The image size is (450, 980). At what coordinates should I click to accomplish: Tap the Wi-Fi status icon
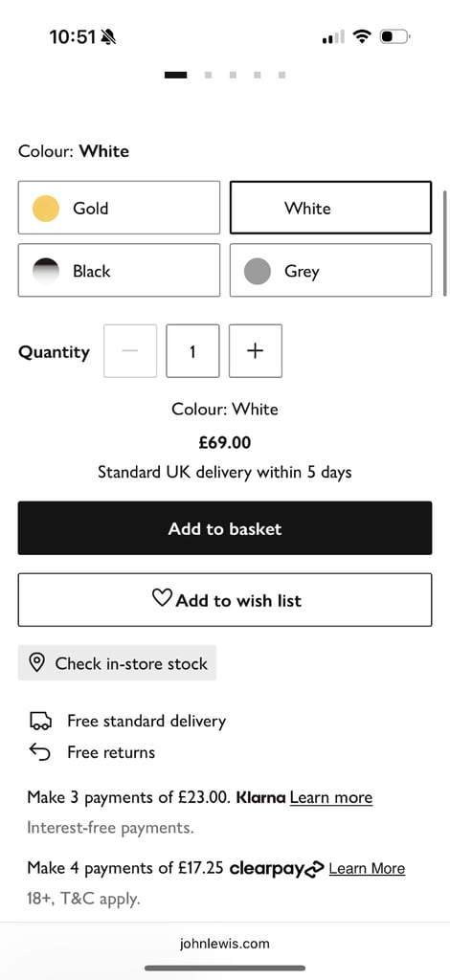[x=361, y=37]
